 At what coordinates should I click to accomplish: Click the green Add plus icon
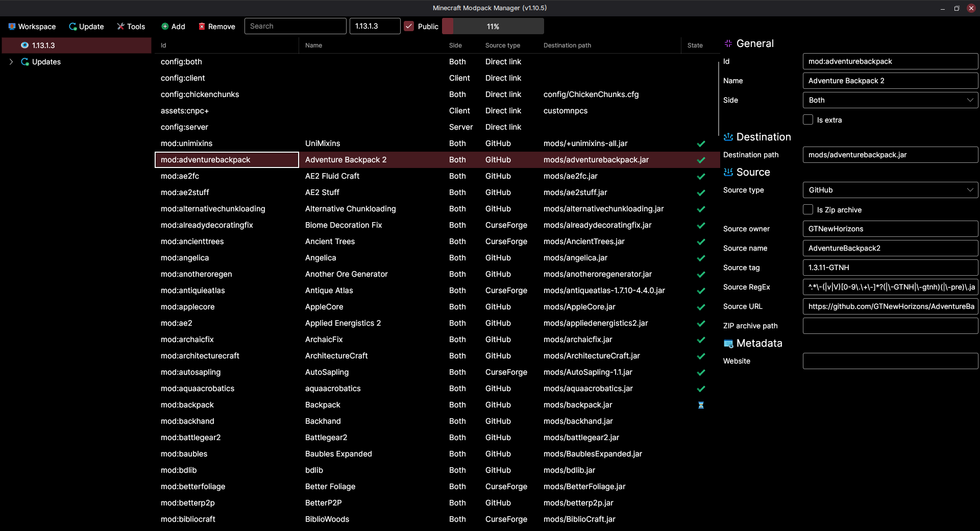click(165, 27)
